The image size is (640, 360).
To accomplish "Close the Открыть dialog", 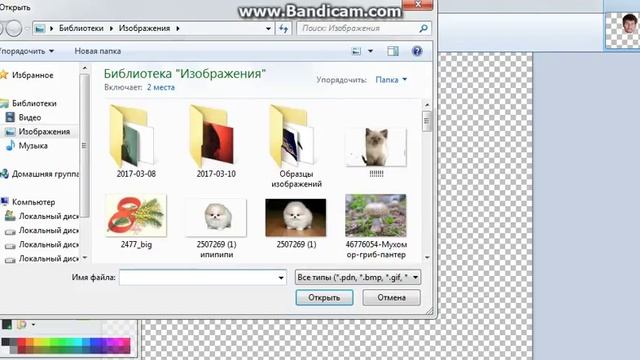I will 418,4.
